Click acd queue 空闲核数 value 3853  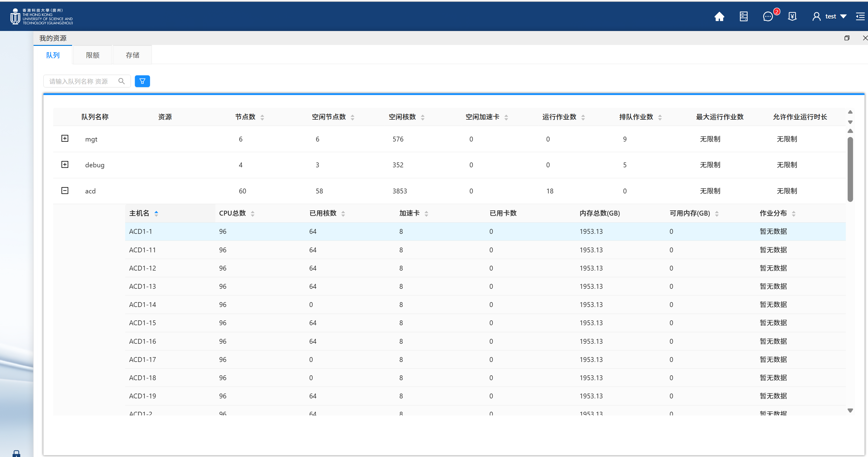pyautogui.click(x=400, y=191)
